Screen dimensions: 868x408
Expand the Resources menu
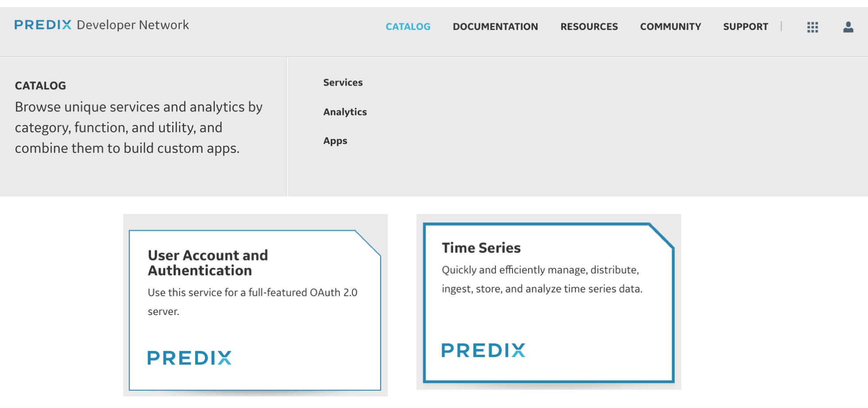(589, 27)
